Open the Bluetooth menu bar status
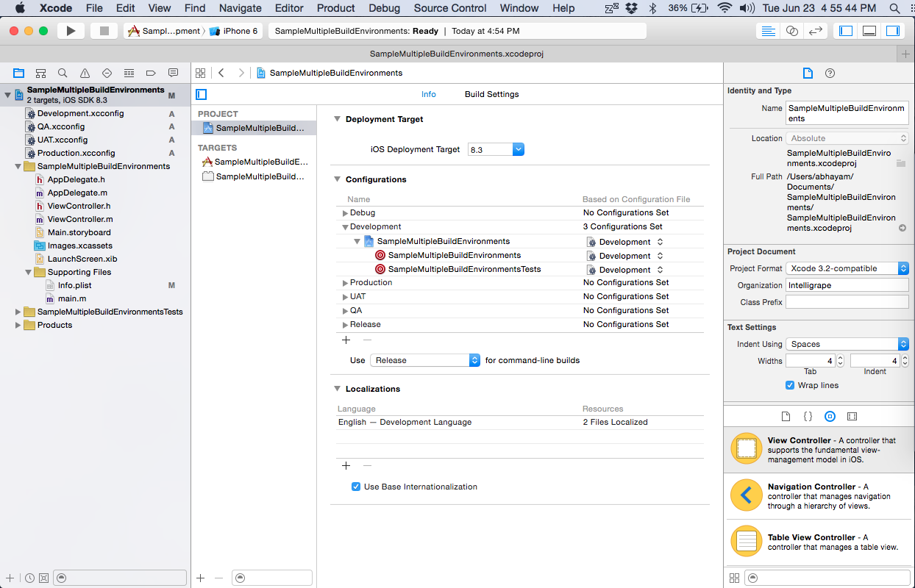Screen dimensions: 915x588 pos(652,8)
